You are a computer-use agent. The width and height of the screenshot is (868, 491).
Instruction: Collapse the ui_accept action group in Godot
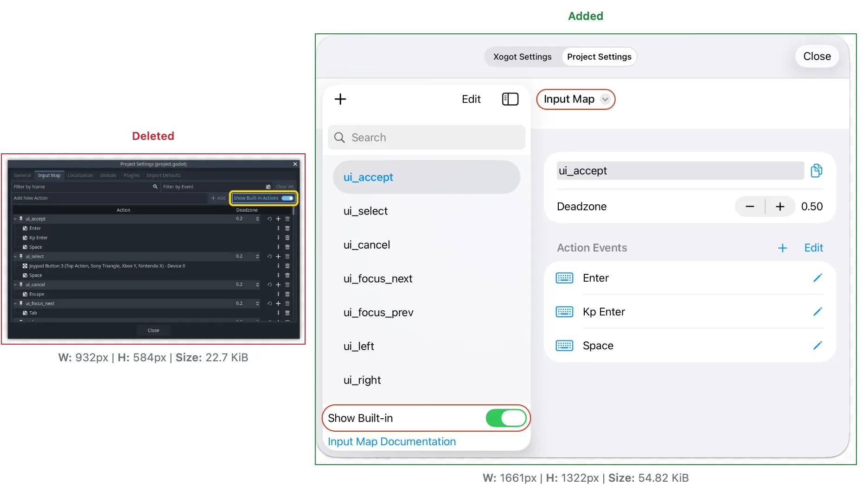pyautogui.click(x=15, y=219)
